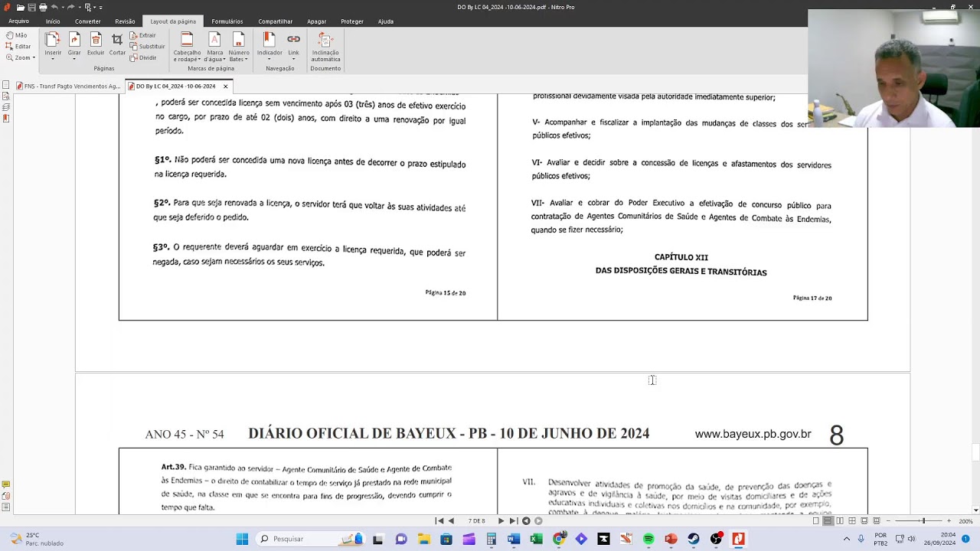Switch to the Formulários ribbon tab
This screenshot has height=551, width=980.
pos(227,21)
